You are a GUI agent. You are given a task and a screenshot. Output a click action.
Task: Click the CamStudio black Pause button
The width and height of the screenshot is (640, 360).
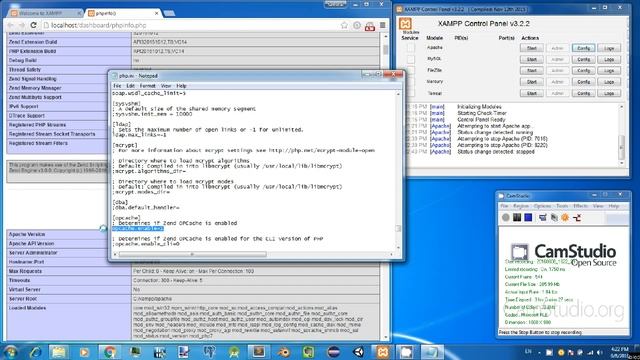click(517, 218)
